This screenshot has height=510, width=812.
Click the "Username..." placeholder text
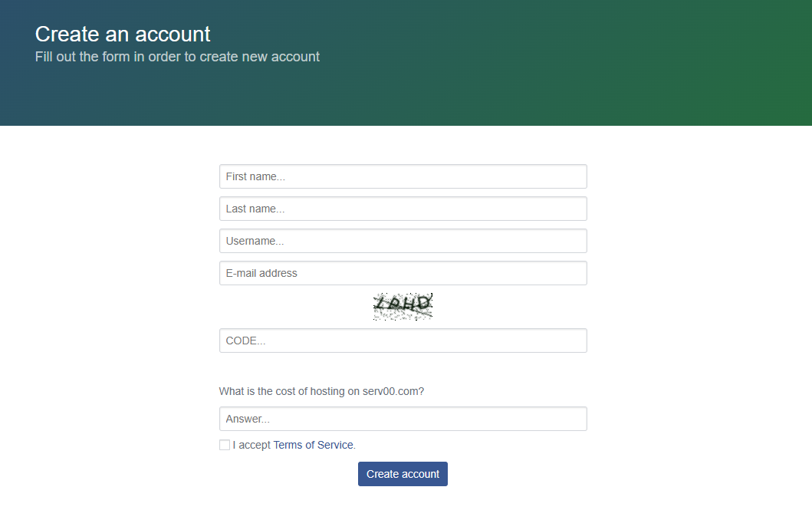pyautogui.click(x=255, y=241)
